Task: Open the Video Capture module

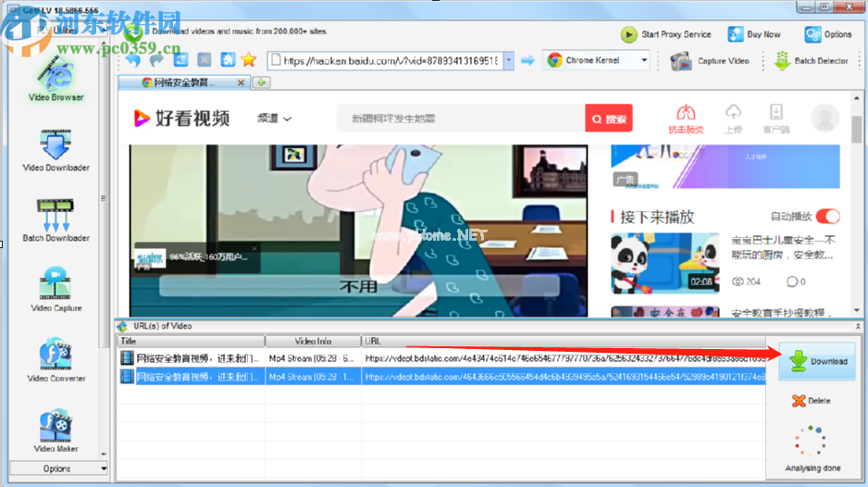Action: coord(56,290)
